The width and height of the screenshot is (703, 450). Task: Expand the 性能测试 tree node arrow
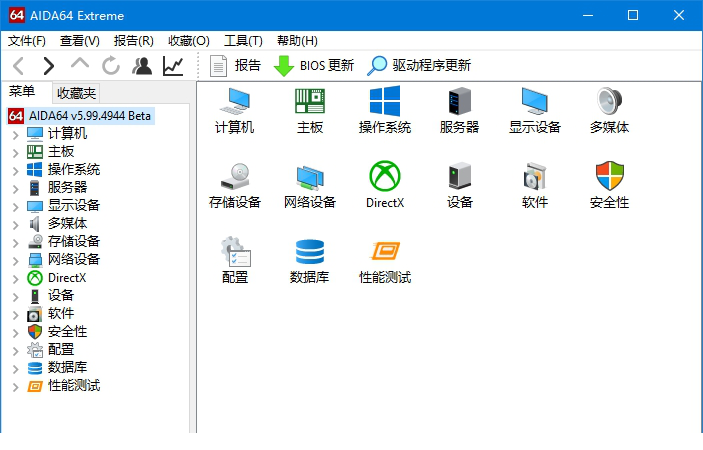16,387
